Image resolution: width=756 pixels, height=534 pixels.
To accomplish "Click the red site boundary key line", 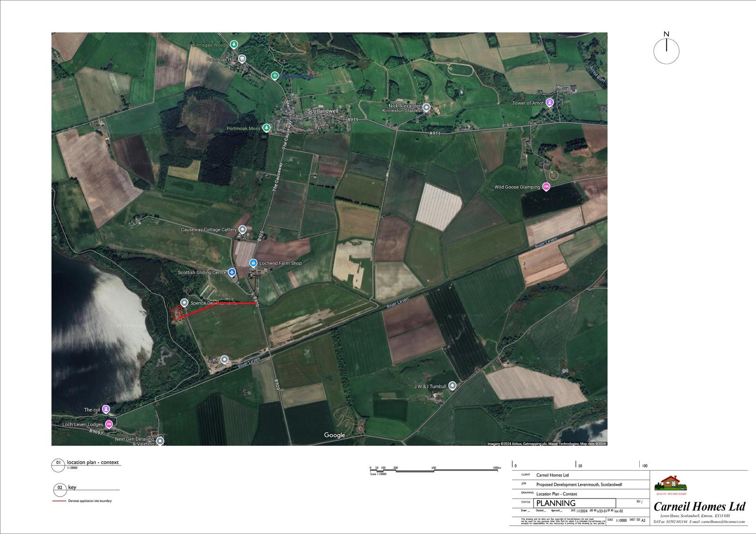I will 59,501.
